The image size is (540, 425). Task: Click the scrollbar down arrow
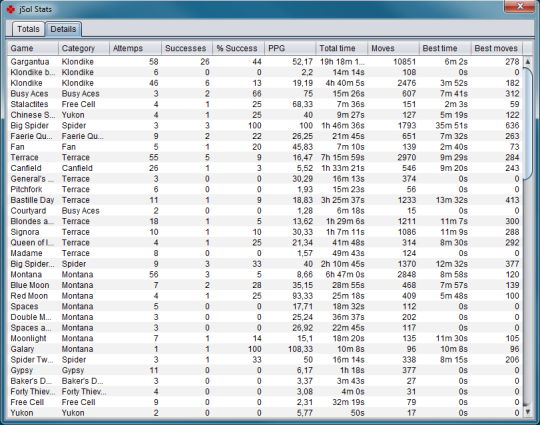(528, 412)
